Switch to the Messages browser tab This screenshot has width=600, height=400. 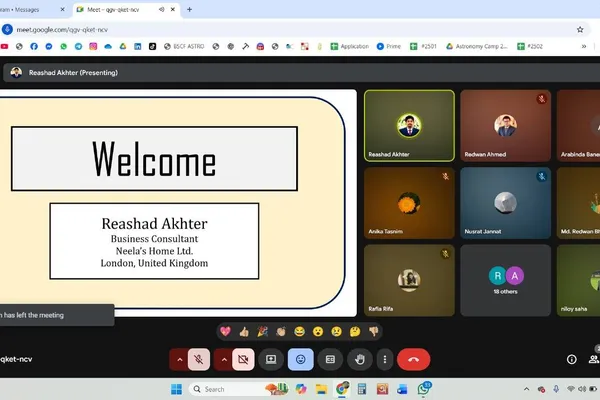point(27,10)
